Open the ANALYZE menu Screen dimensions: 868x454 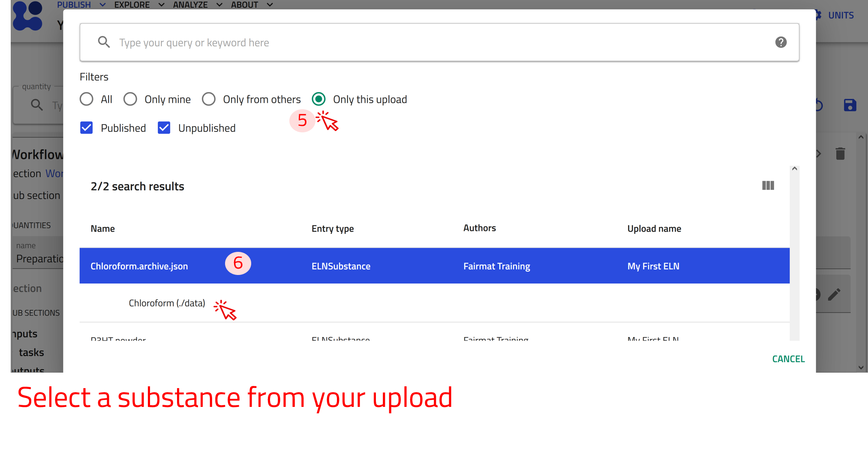[x=197, y=5]
